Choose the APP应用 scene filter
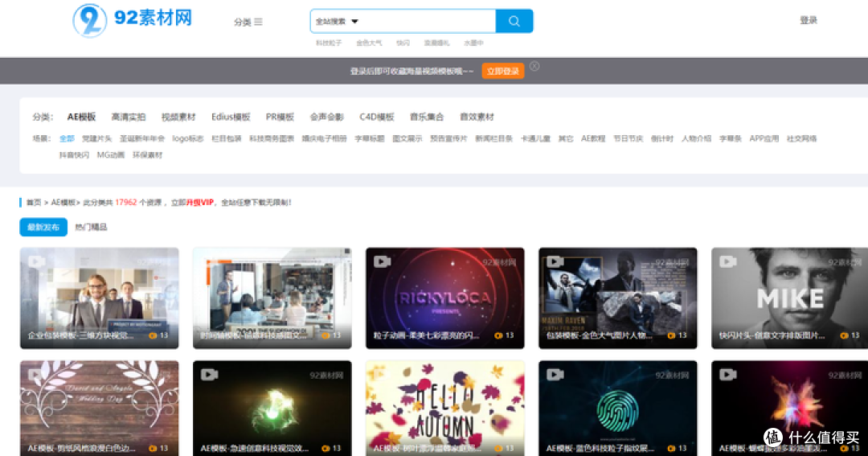Viewport: 868px width, 456px height. [764, 138]
